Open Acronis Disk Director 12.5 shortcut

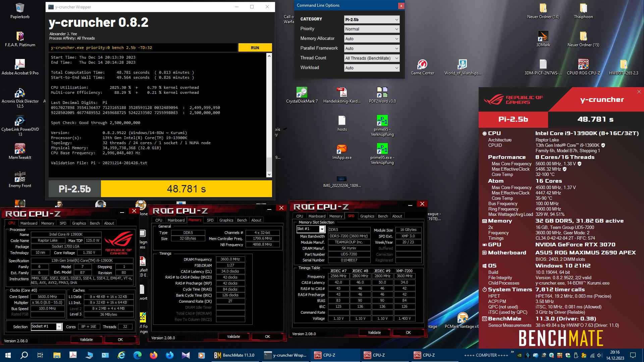pos(20,98)
